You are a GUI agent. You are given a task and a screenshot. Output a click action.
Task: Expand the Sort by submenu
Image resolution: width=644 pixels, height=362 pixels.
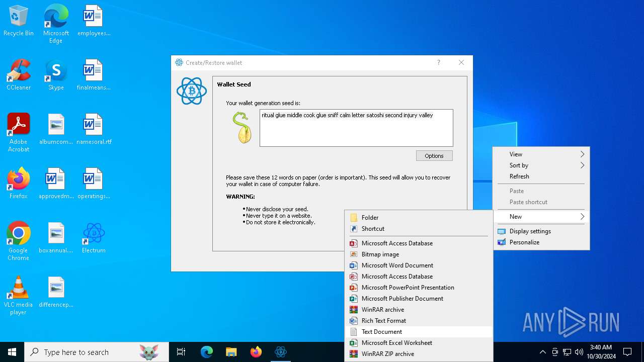click(x=541, y=165)
